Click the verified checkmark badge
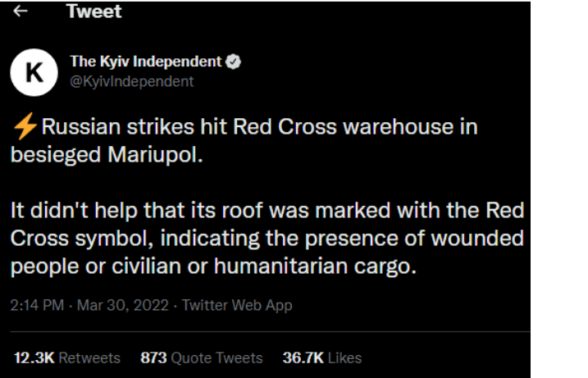The width and height of the screenshot is (588, 378). [234, 62]
